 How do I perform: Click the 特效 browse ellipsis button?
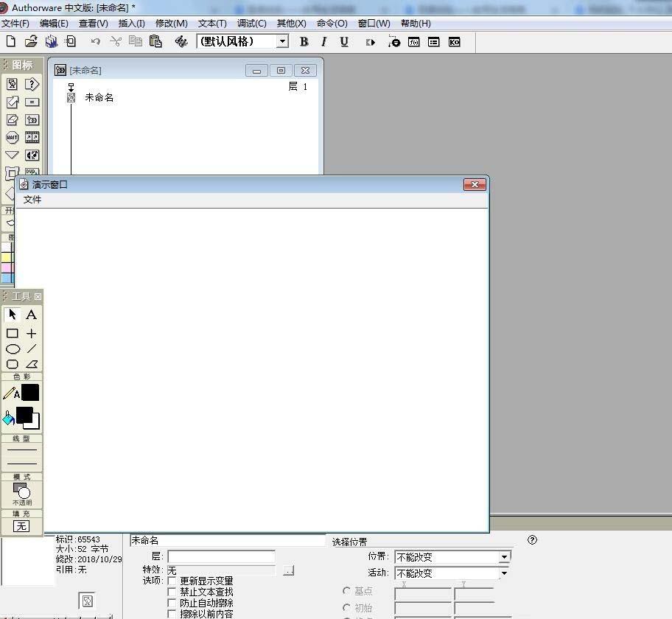coord(288,570)
